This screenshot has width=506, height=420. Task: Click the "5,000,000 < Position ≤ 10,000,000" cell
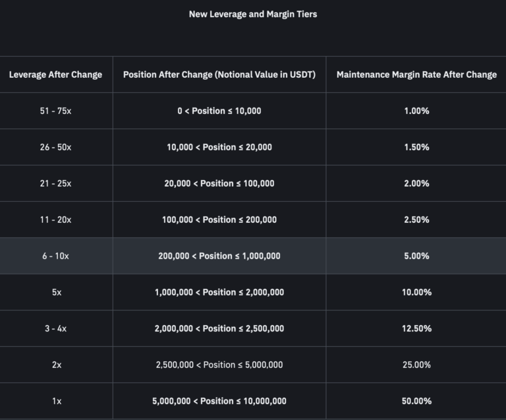219,401
